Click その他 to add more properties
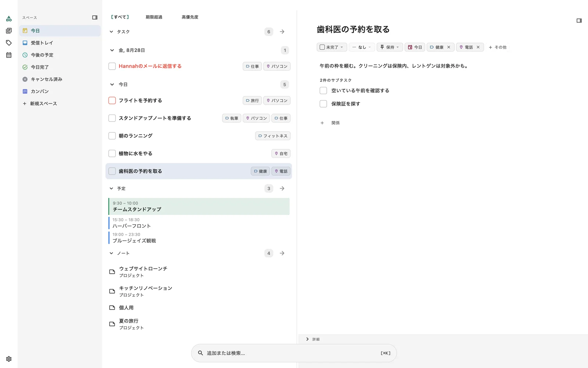Image resolution: width=588 pixels, height=368 pixels. click(498, 47)
